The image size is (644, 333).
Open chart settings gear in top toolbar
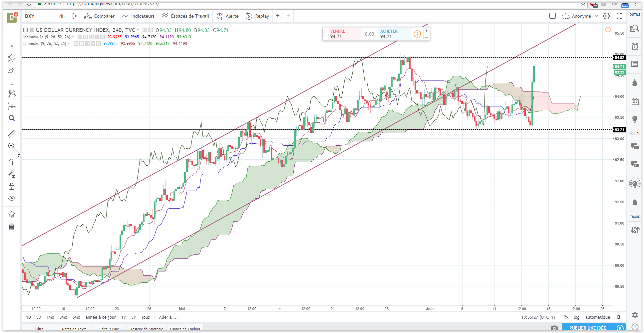click(606, 16)
